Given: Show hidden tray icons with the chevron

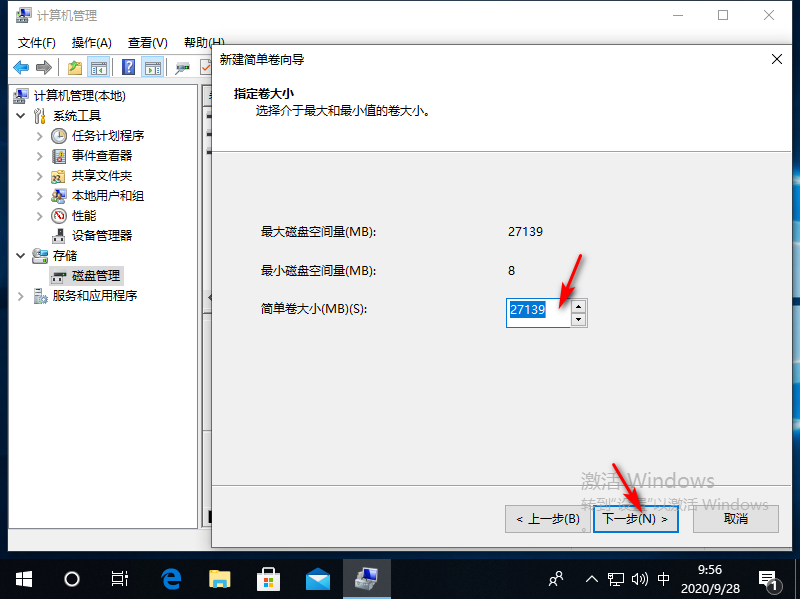Looking at the screenshot, I should (x=590, y=578).
